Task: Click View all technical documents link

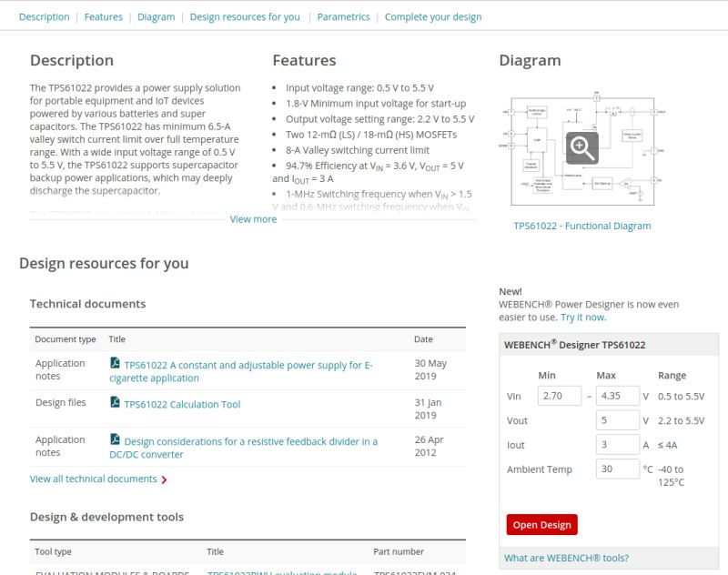Action: (x=94, y=479)
